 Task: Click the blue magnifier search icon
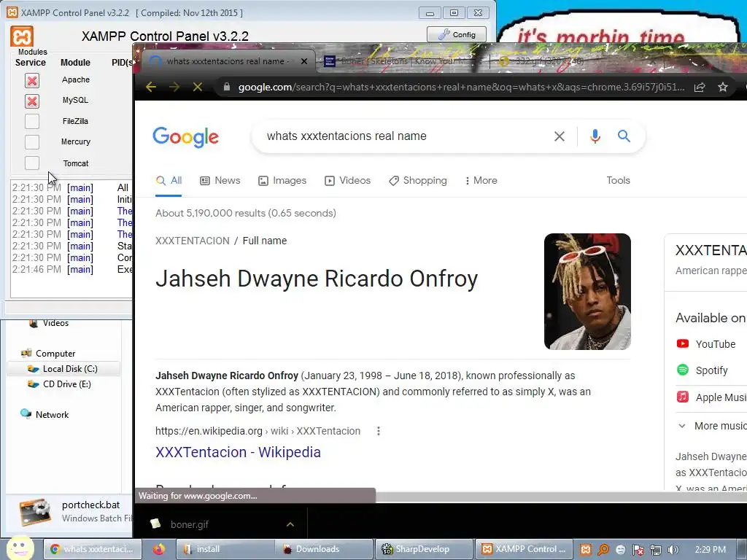pos(624,136)
